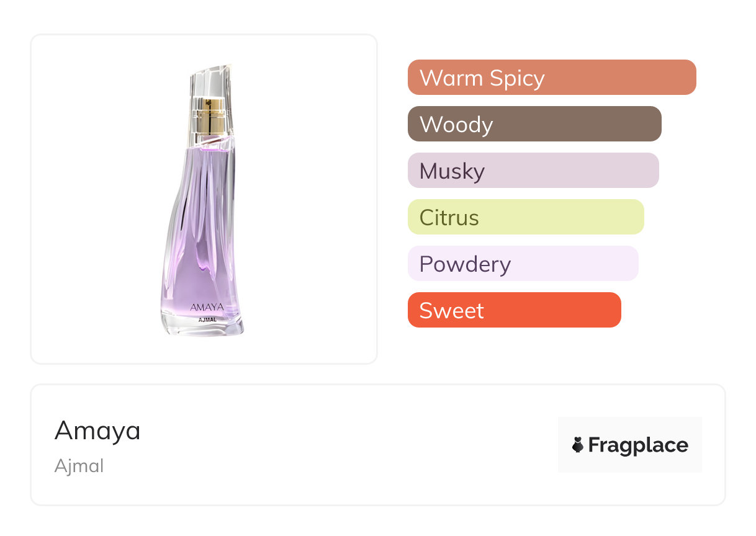Select the Warm Spicy accord bar

click(x=551, y=78)
